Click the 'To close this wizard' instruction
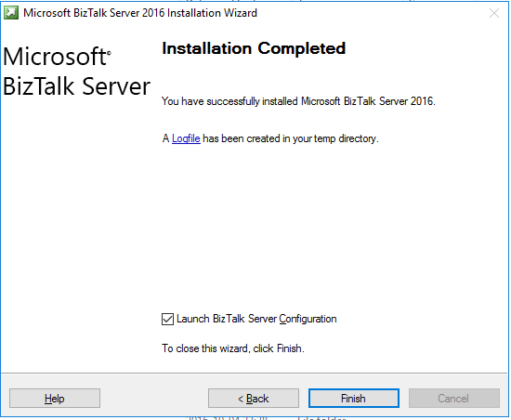Viewport: 511px width, 420px height. point(233,348)
